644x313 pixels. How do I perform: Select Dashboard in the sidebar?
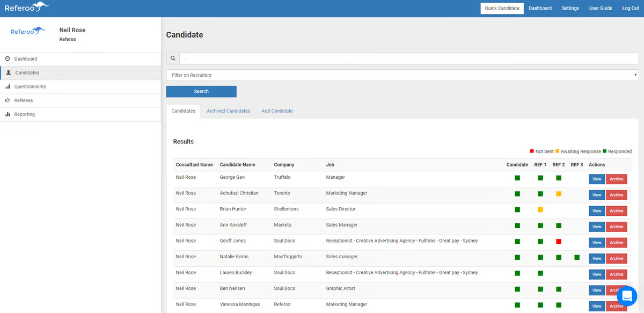pos(80,59)
